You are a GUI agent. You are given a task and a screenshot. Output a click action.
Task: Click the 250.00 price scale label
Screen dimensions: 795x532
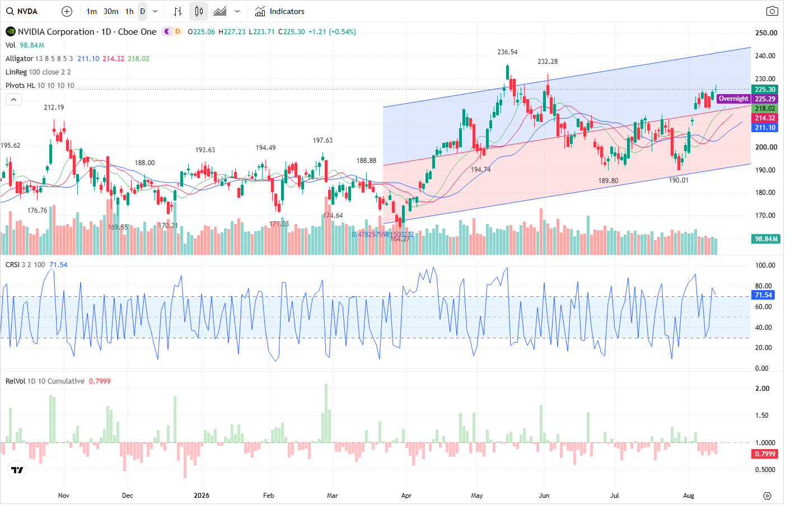click(766, 33)
